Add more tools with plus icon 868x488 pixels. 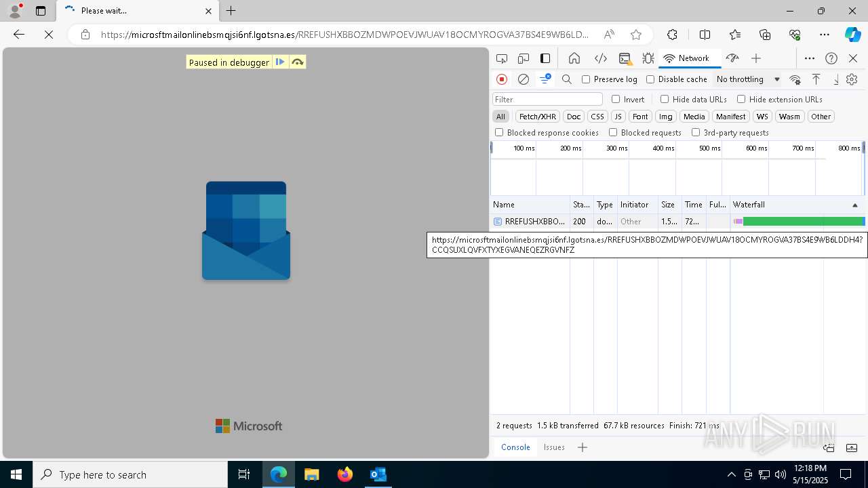(x=756, y=58)
